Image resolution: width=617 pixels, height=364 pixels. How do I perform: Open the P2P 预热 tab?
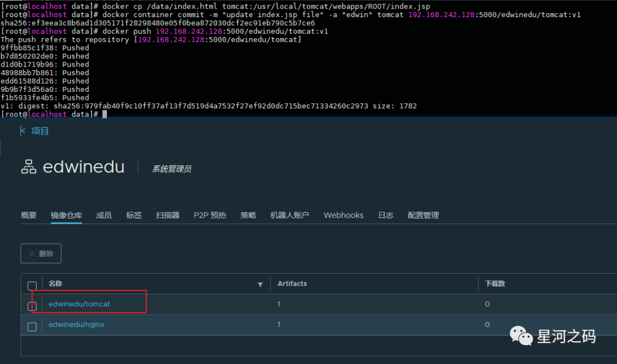click(x=210, y=216)
